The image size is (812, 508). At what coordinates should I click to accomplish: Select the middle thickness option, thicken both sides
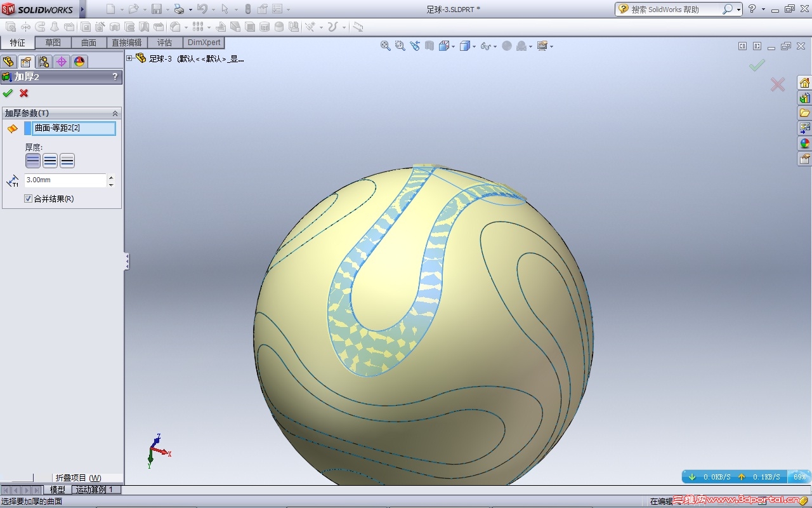click(50, 161)
